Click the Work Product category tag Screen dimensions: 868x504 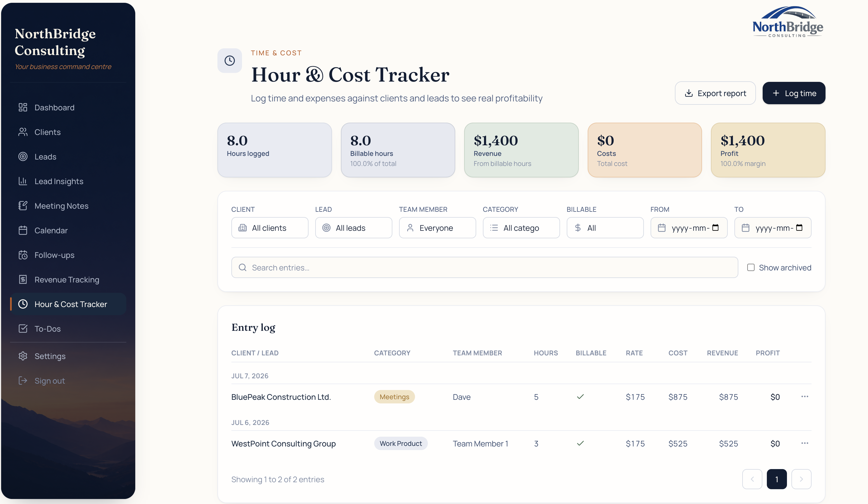(400, 443)
